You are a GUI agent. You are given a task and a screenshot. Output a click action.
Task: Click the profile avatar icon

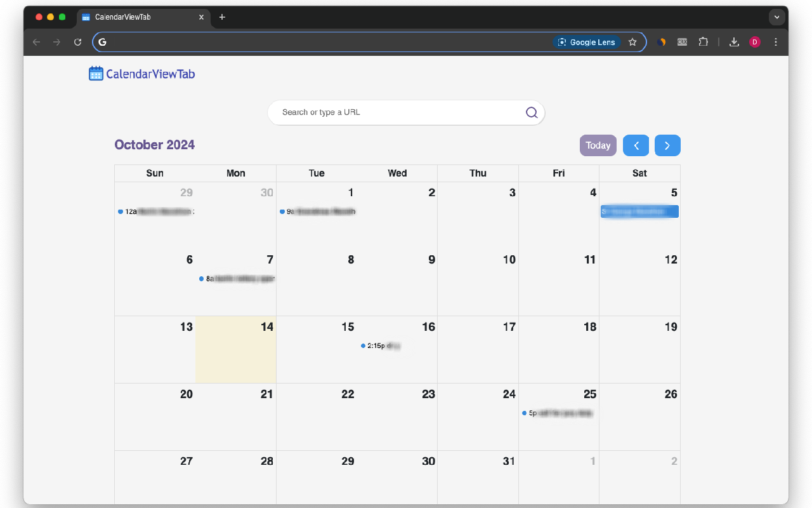pos(754,42)
